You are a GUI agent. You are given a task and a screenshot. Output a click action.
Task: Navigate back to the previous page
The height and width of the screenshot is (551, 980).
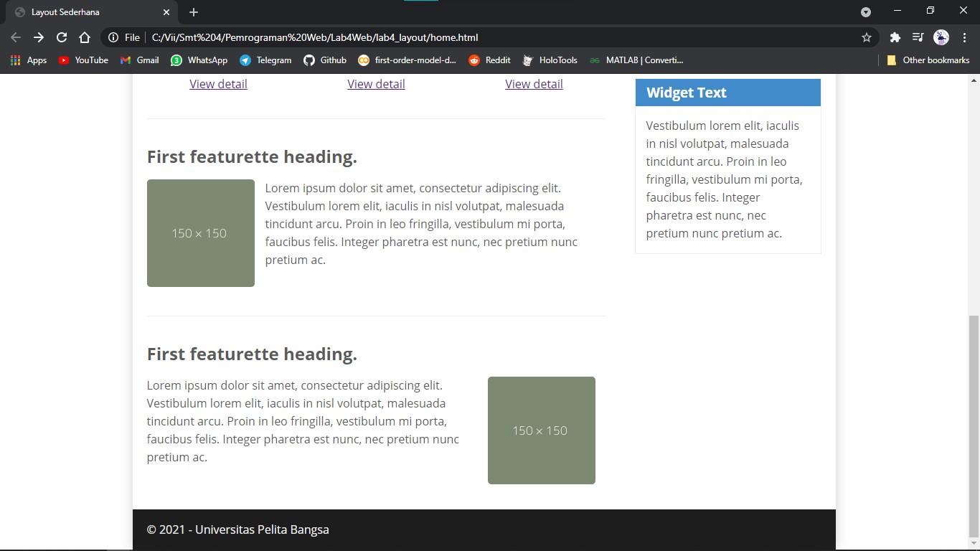pos(15,37)
